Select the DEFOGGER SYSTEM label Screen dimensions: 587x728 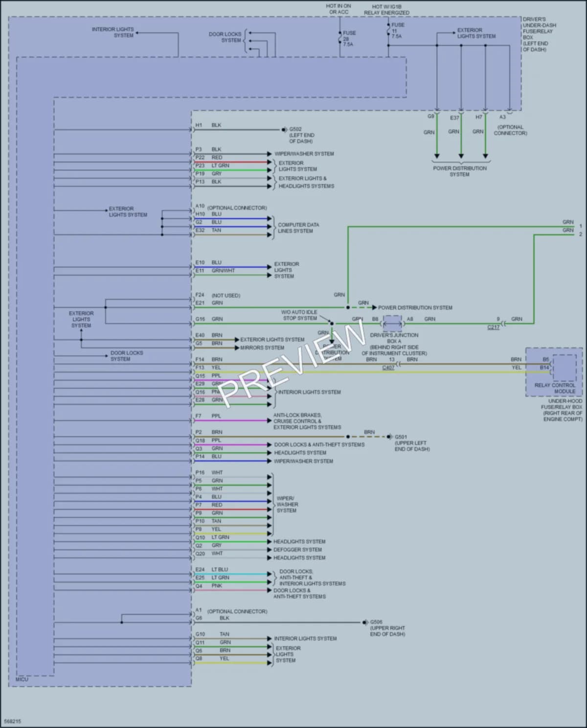tap(297, 550)
